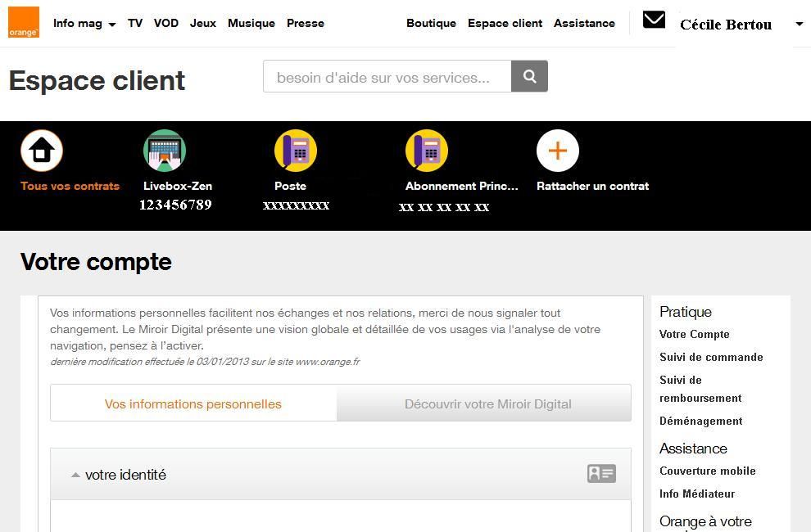Collapse the votre identité section
The width and height of the screenshot is (811, 532).
[x=75, y=475]
